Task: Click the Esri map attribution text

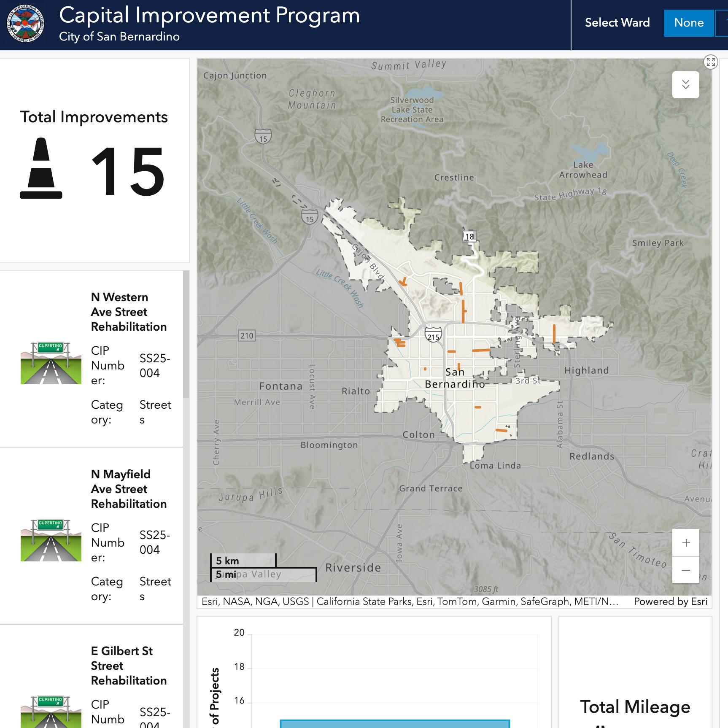Action: (x=410, y=601)
